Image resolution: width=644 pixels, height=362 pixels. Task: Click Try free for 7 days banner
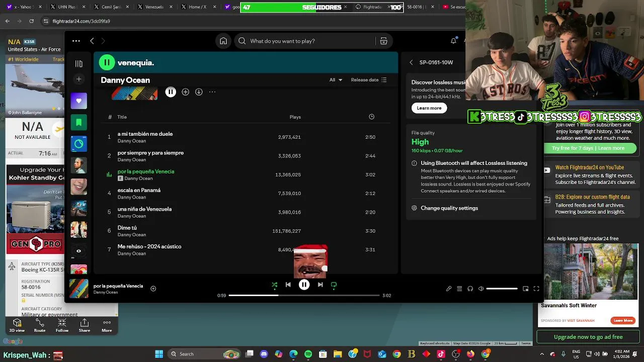coord(588,148)
